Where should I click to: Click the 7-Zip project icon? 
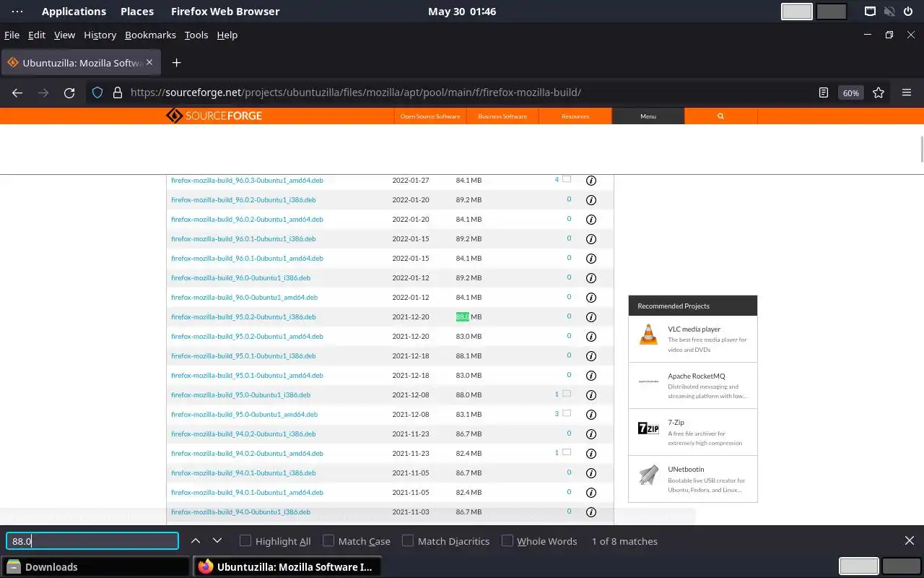[649, 428]
